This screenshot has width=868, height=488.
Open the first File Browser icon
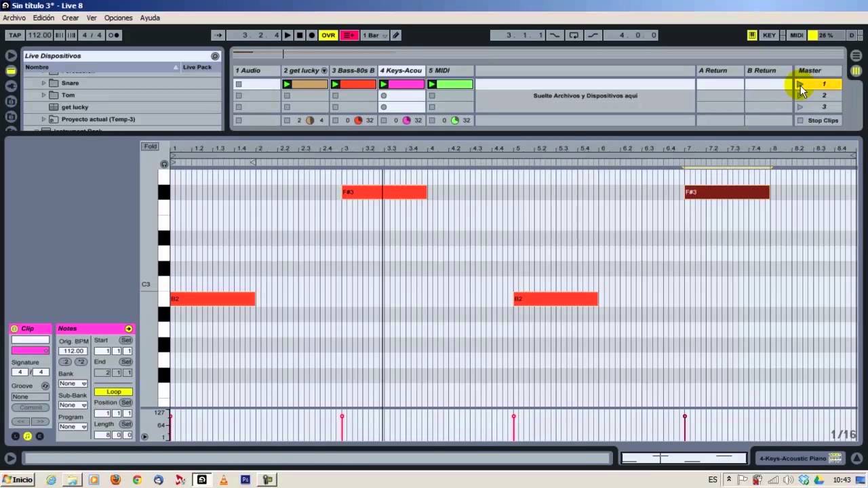tap(11, 102)
